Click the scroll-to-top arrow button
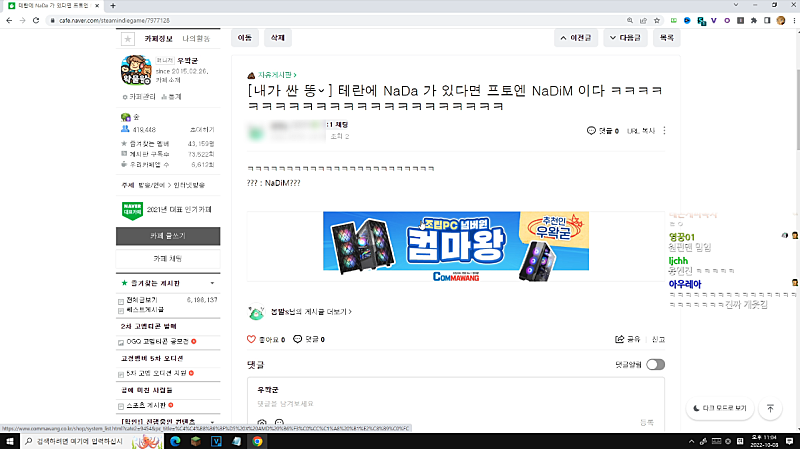The height and width of the screenshot is (449, 800). coord(770,408)
